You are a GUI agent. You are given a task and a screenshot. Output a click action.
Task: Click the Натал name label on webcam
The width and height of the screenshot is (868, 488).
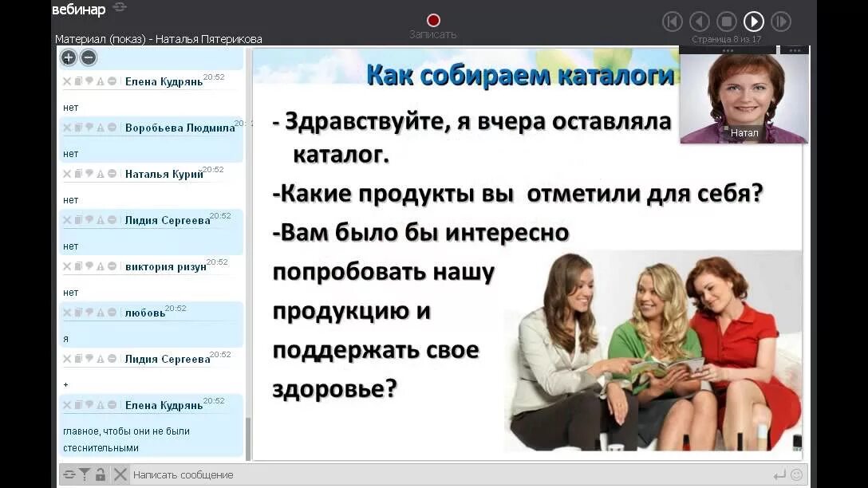point(744,133)
